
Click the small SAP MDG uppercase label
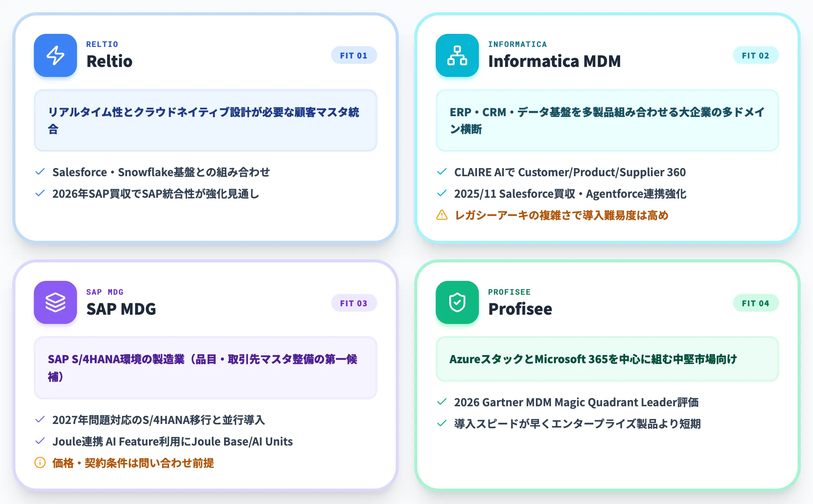[105, 292]
